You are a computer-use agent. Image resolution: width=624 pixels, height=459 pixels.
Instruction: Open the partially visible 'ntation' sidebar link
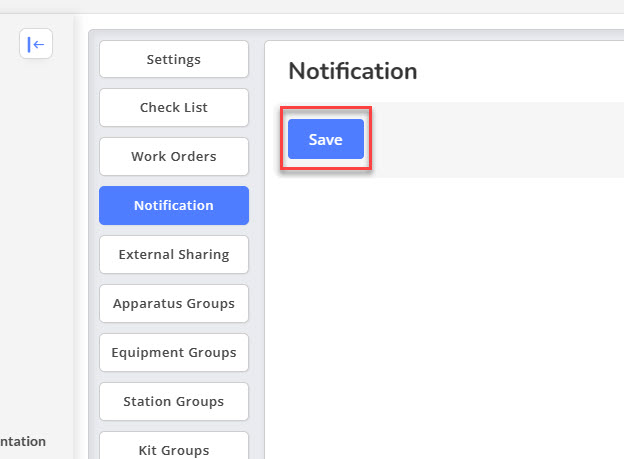(x=23, y=441)
